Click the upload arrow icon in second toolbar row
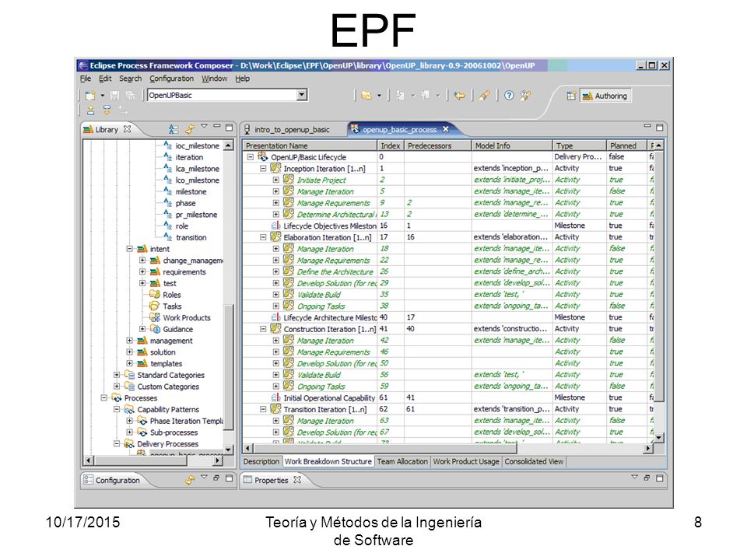This screenshot has width=747, height=560. click(90, 110)
